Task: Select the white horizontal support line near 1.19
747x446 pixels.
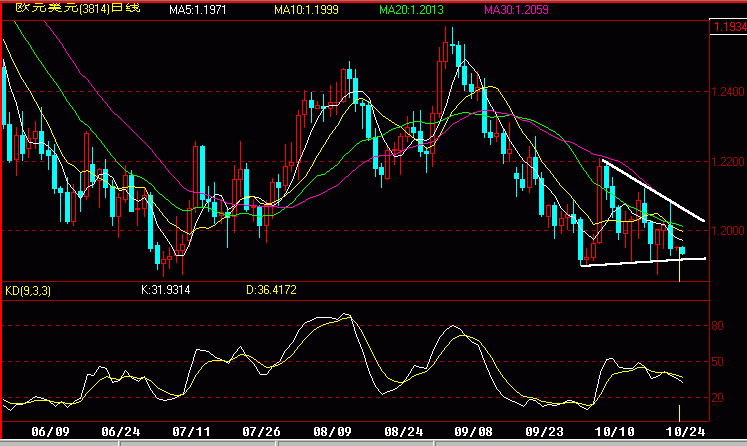Action: point(643,262)
